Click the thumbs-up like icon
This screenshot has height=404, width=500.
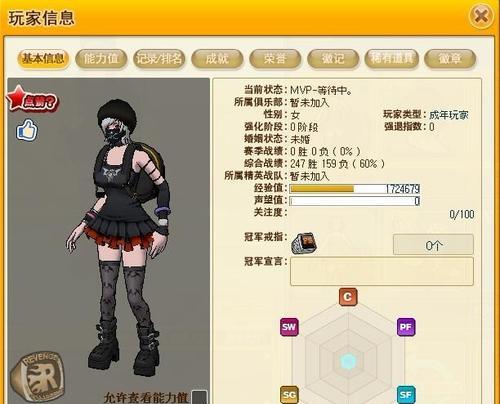[27, 130]
